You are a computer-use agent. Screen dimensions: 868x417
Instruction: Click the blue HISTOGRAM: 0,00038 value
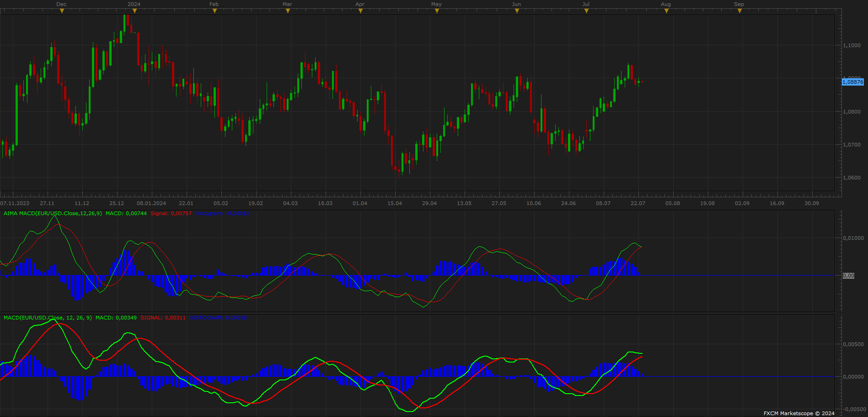click(x=219, y=318)
